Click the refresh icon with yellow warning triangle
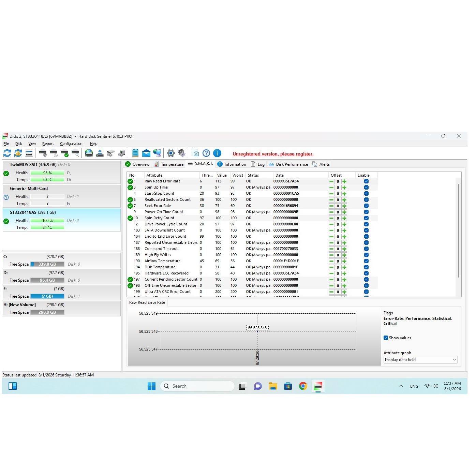Viewport: 476px width, 476px height. [18, 153]
